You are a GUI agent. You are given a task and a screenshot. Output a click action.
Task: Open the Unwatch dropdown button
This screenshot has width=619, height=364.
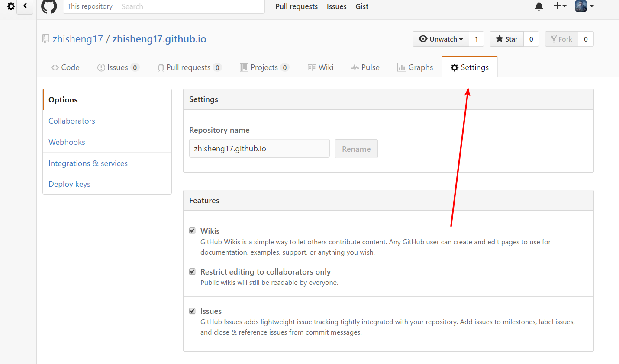pos(441,39)
